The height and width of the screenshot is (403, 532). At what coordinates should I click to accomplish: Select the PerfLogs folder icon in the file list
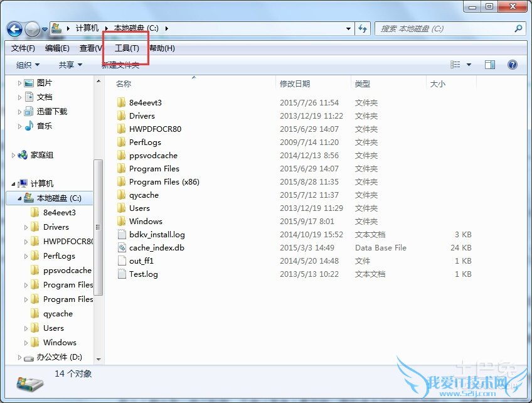tap(121, 142)
